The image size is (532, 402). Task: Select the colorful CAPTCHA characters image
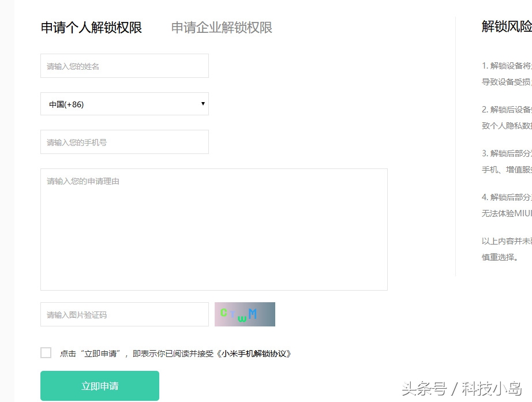click(x=244, y=314)
